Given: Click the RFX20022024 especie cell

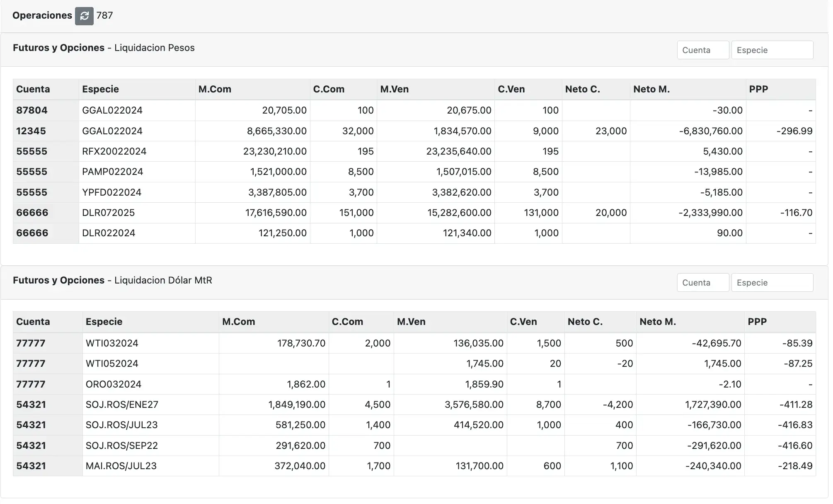Looking at the screenshot, I should (114, 151).
